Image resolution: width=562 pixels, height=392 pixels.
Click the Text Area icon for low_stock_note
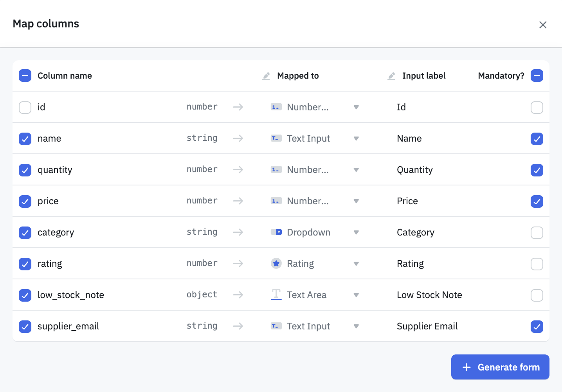click(x=276, y=295)
